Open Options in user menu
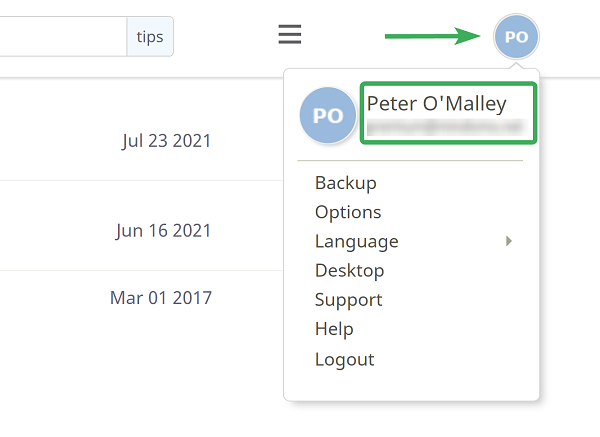Screen dimensions: 600x437 click(348, 212)
